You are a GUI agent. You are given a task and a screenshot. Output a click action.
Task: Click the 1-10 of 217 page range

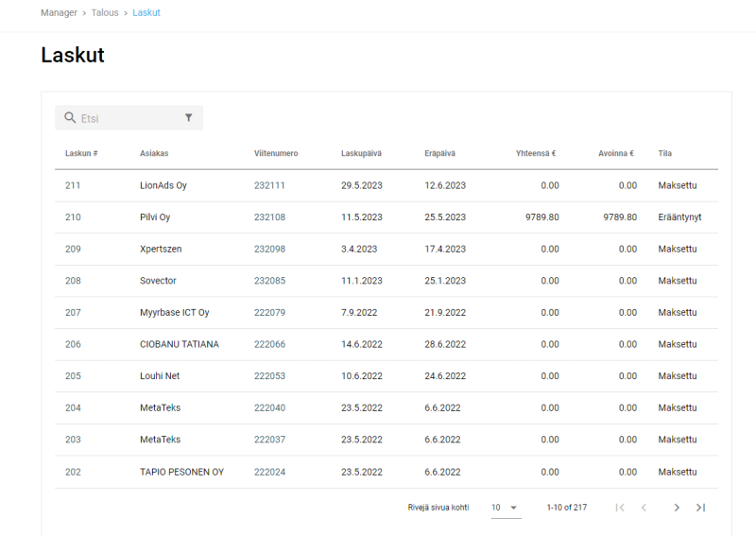[566, 508]
